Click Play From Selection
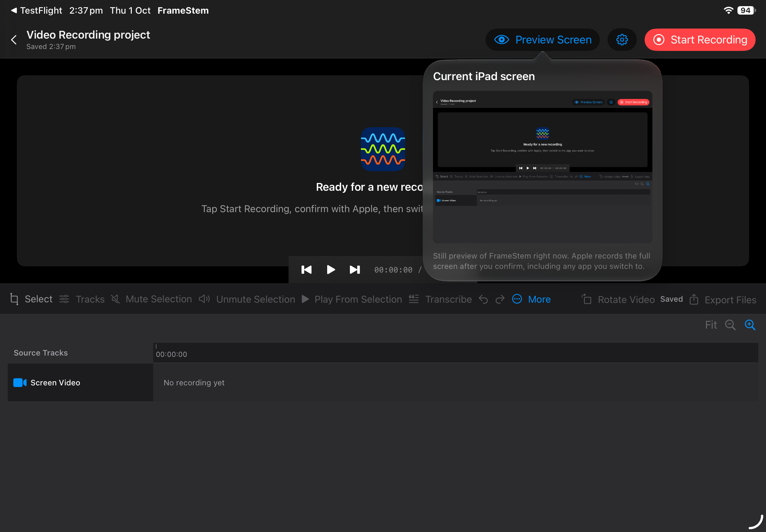This screenshot has width=766, height=532. pyautogui.click(x=352, y=299)
